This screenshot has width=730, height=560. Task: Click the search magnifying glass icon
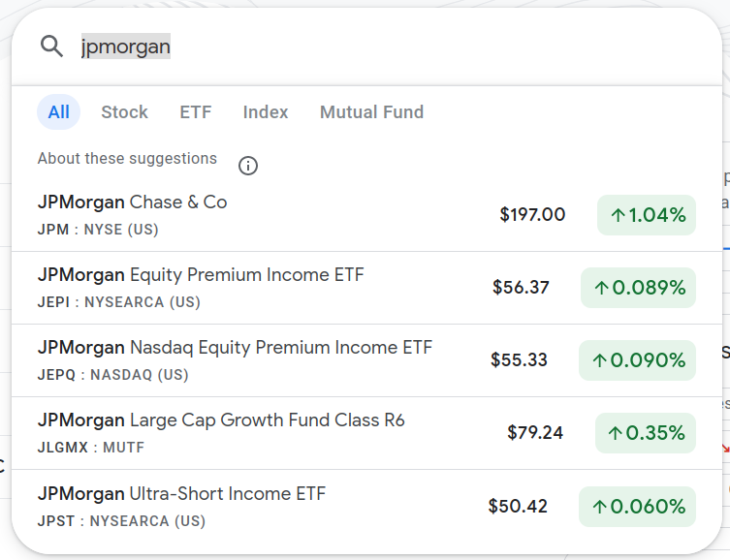(51, 47)
